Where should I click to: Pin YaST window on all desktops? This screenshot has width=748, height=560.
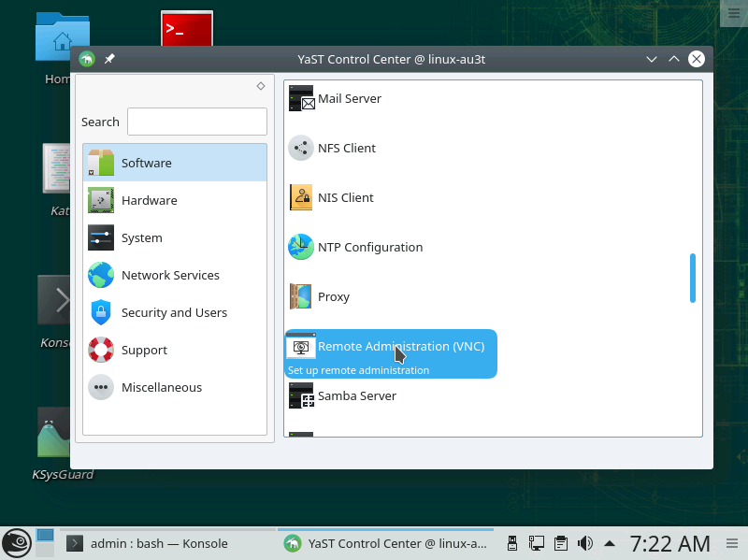(109, 59)
